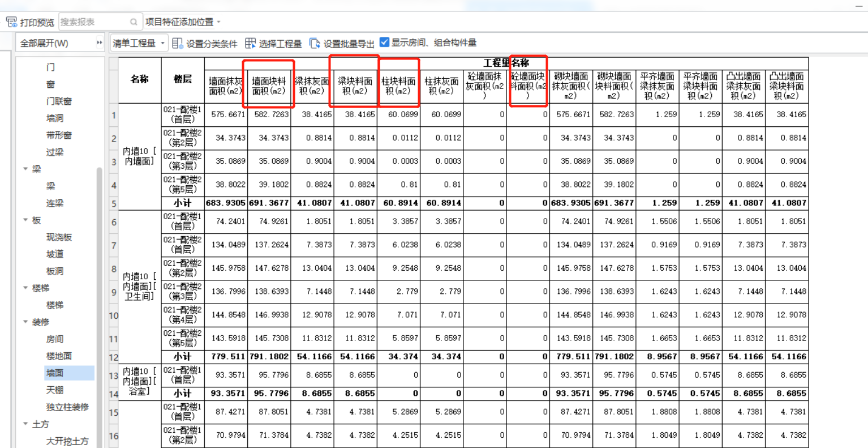Click row number 12 header

tap(114, 357)
